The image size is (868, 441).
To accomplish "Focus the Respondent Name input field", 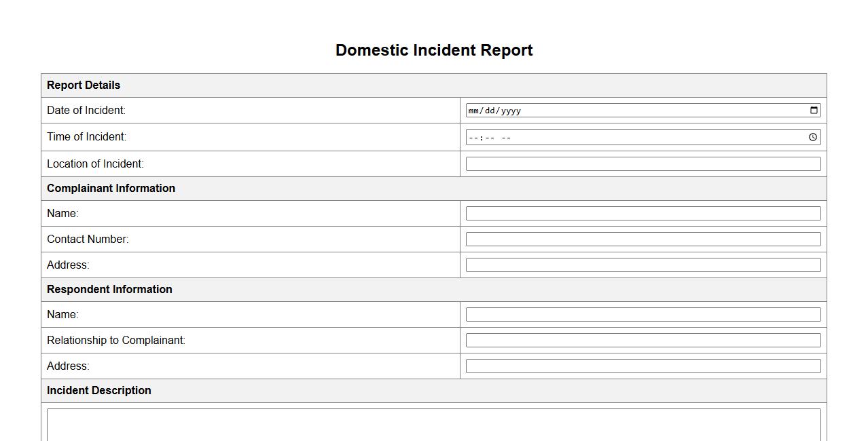I will tap(643, 315).
